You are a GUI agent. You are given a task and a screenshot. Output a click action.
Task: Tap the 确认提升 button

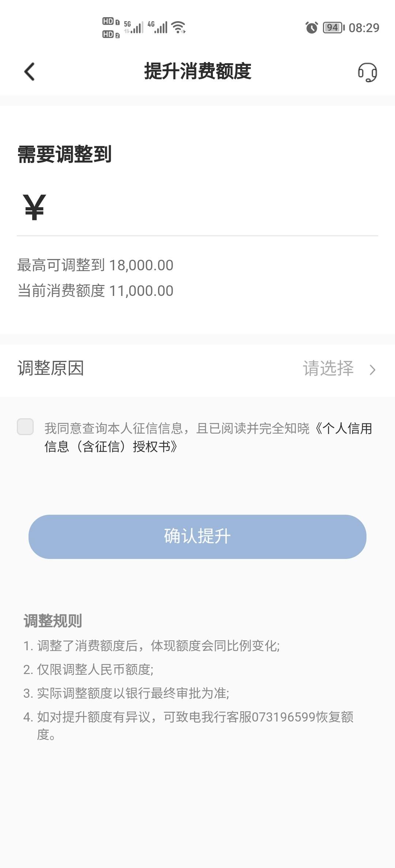197,537
